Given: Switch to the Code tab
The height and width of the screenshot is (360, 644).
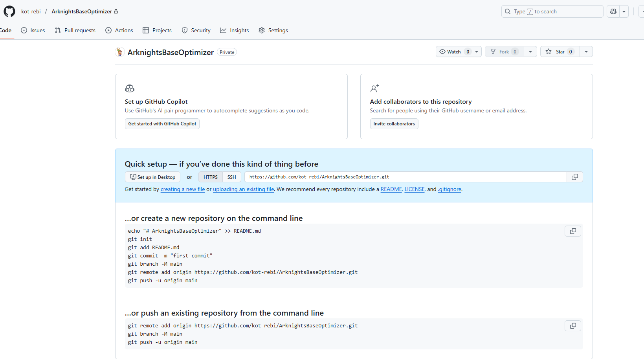Looking at the screenshot, I should 6,30.
